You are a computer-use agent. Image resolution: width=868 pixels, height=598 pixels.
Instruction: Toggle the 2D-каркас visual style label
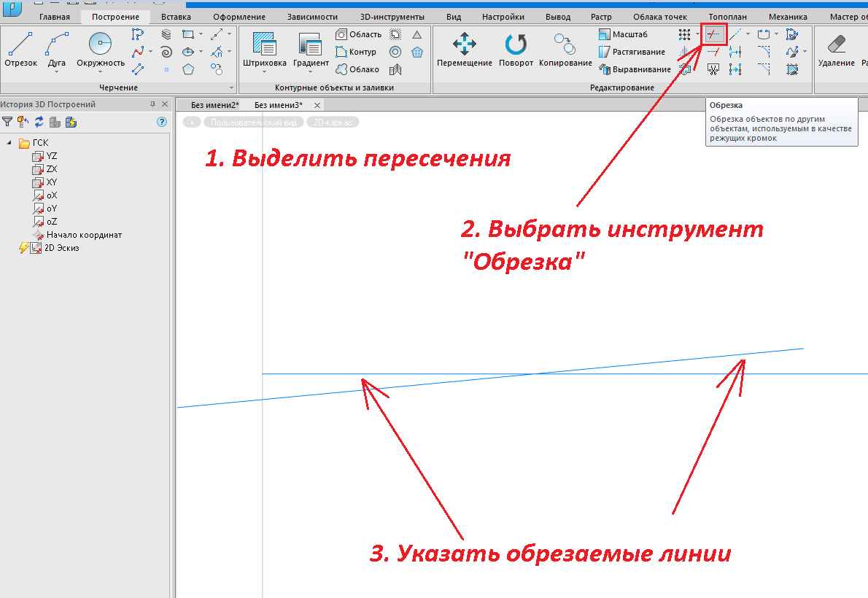[x=333, y=123]
